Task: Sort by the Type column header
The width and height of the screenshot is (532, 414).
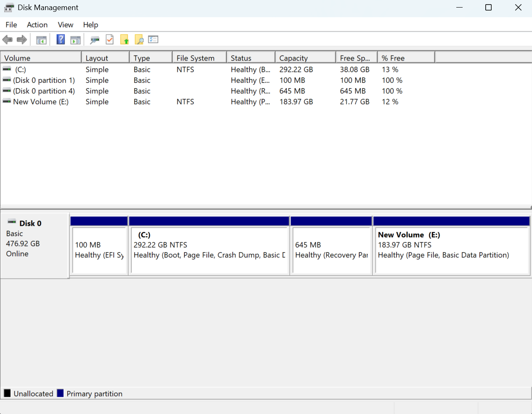Action: pos(151,58)
